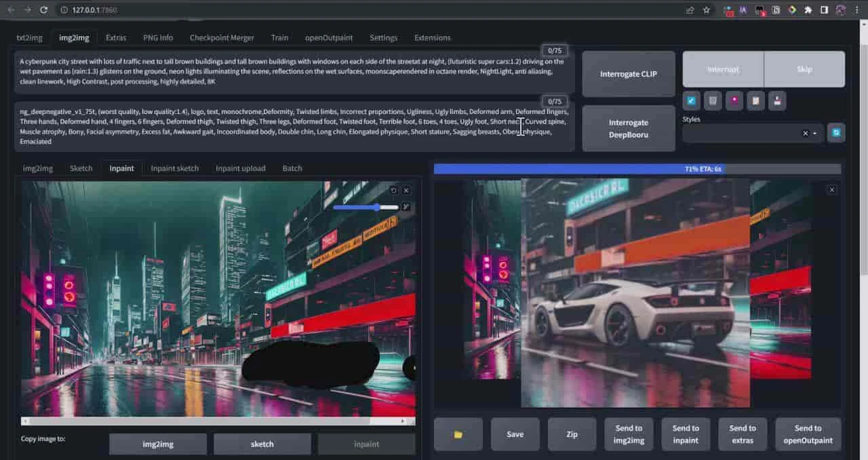868x460 pixels.
Task: Undo the last inpaint mask stroke
Action: tap(393, 191)
